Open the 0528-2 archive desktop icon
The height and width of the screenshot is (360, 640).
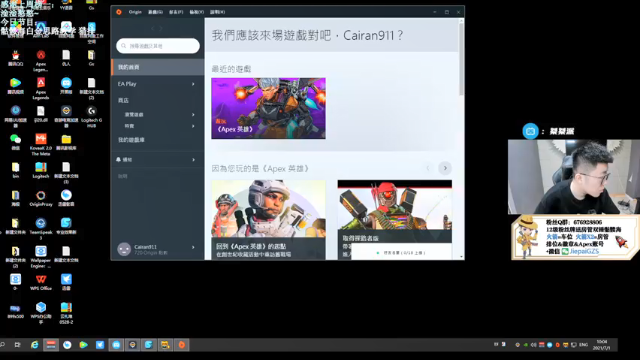(x=66, y=313)
